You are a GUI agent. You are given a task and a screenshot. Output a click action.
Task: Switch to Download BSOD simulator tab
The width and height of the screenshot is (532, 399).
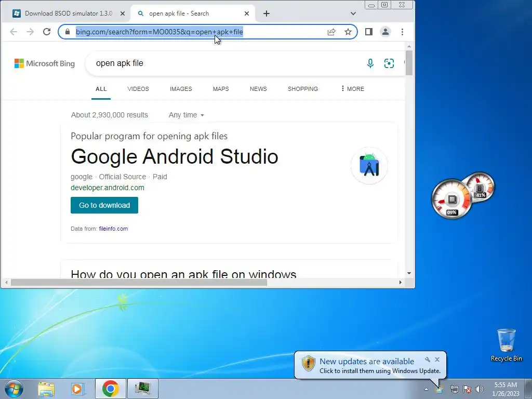[x=69, y=14]
